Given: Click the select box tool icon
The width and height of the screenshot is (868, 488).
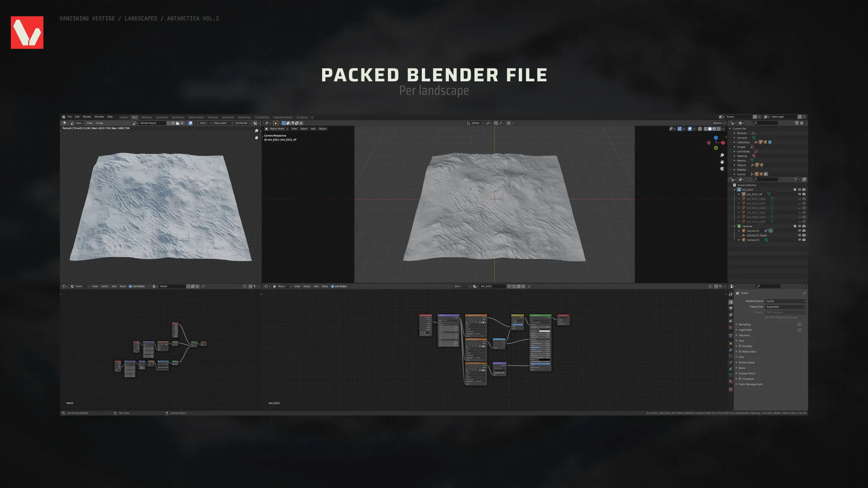Looking at the screenshot, I should [x=276, y=123].
